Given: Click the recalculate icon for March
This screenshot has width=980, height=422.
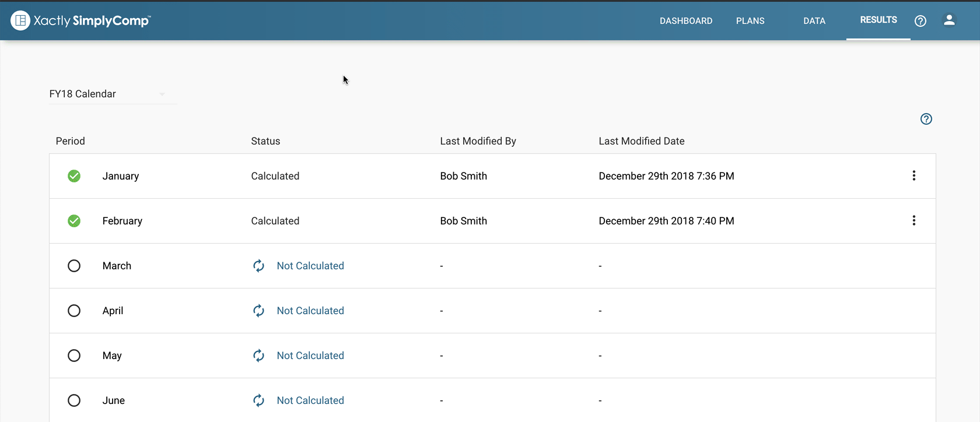Looking at the screenshot, I should [258, 266].
